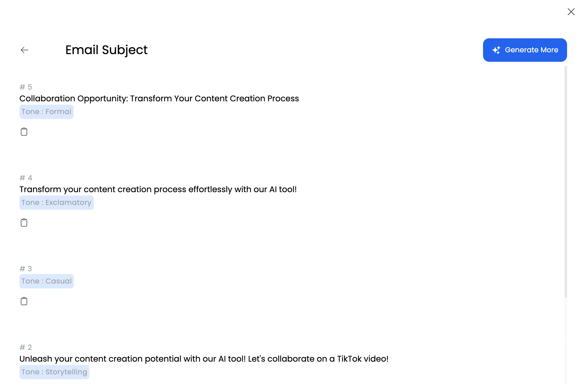Click the sparkle icon on Generate More

click(496, 50)
